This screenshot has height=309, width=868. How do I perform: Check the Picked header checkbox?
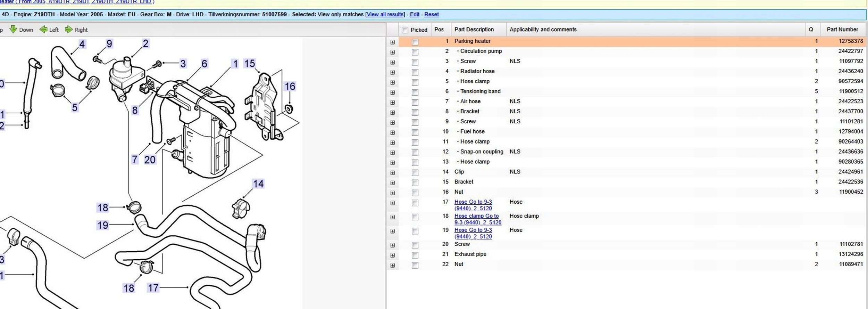click(x=405, y=30)
